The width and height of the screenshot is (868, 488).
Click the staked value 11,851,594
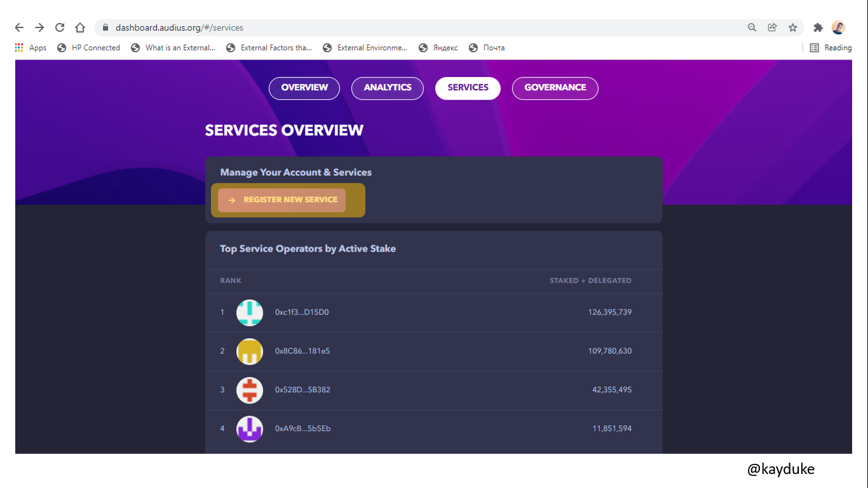pos(612,428)
